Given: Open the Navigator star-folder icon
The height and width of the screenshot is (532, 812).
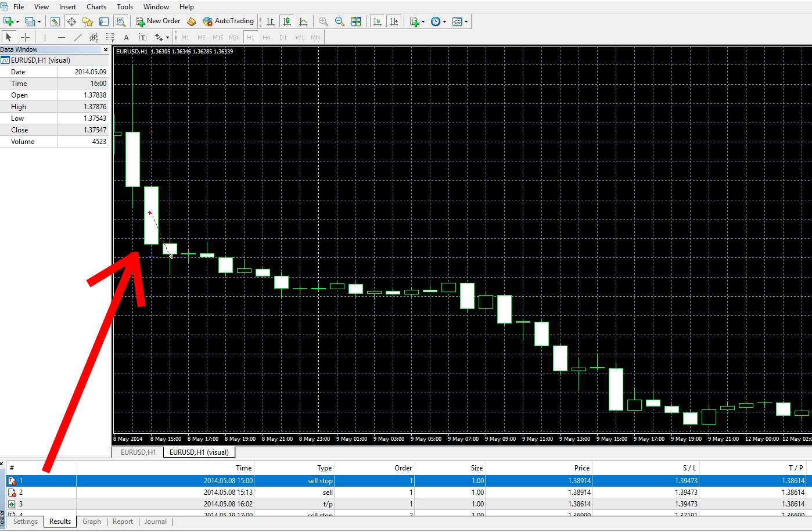Looking at the screenshot, I should (88, 21).
